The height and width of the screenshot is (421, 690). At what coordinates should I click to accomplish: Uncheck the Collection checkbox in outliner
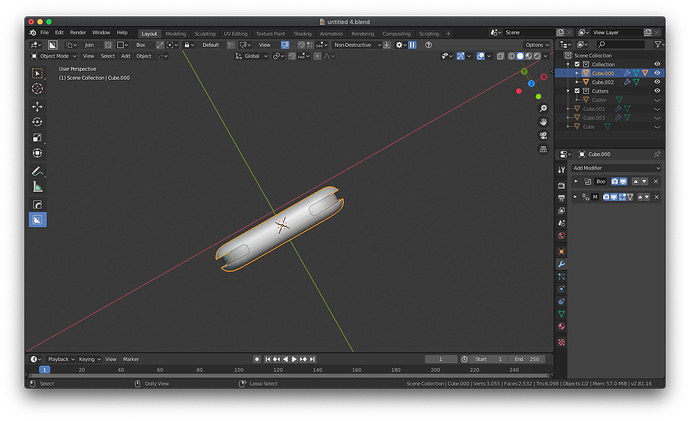click(x=577, y=64)
